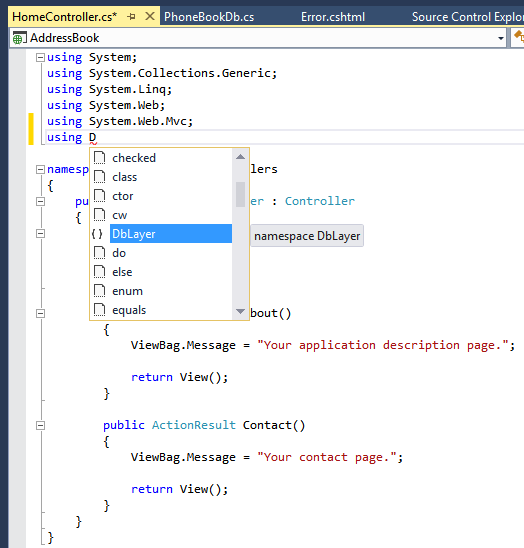The image size is (524, 548).
Task: Place cursor after 'using D' text
Action: tap(97, 137)
